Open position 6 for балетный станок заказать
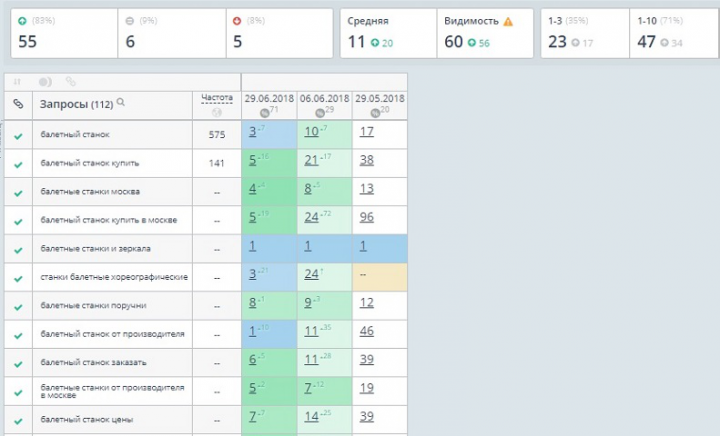720x436 pixels. [x=253, y=359]
